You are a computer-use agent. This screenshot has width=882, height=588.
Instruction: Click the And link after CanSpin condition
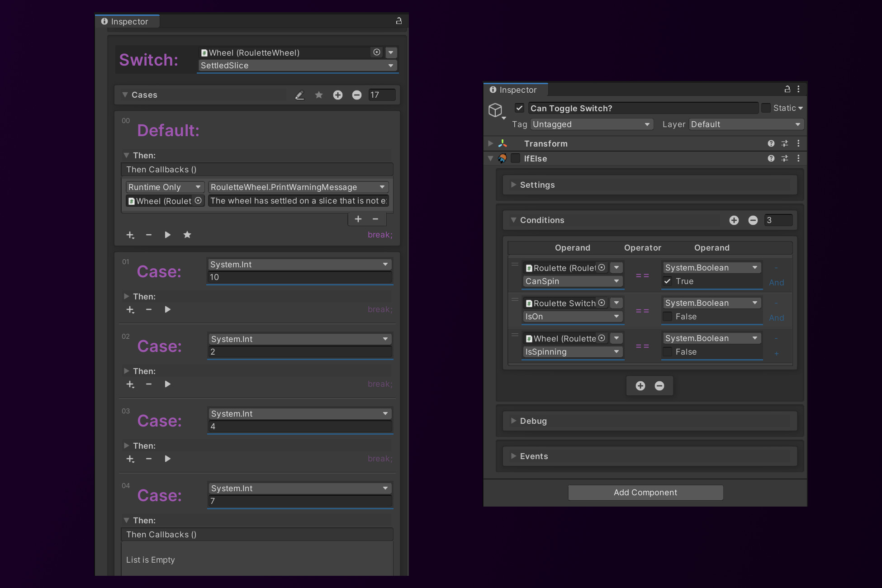[777, 283]
